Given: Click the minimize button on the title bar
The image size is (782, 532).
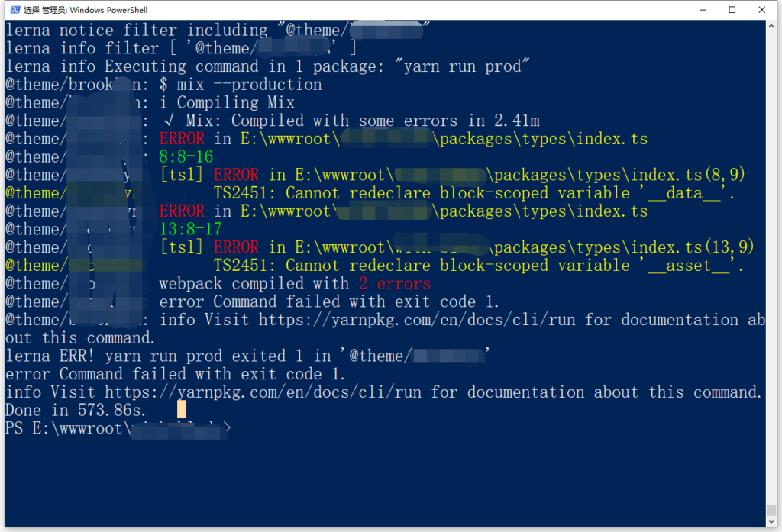Looking at the screenshot, I should coord(703,10).
